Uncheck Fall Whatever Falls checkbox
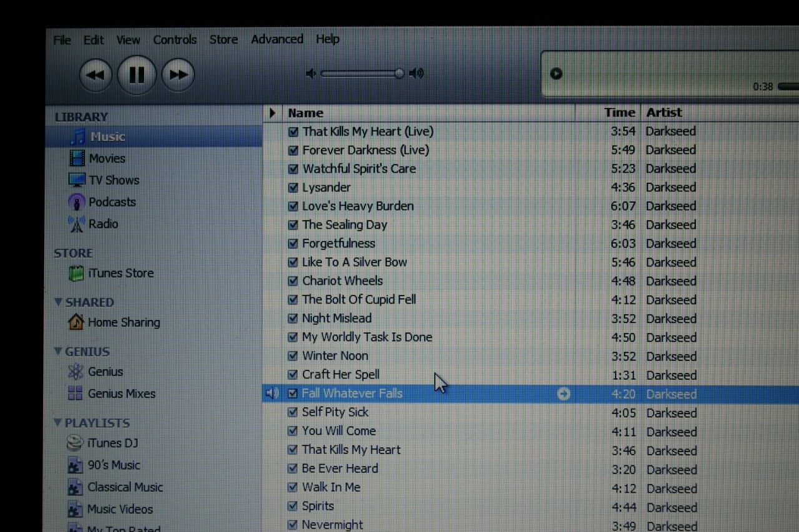This screenshot has width=799, height=532. [x=293, y=394]
